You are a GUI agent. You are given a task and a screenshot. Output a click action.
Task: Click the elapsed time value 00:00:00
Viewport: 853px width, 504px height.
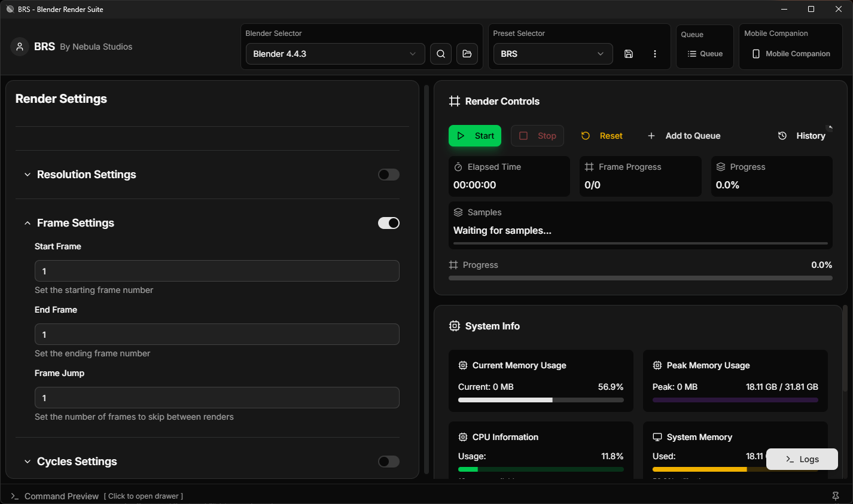pyautogui.click(x=475, y=185)
